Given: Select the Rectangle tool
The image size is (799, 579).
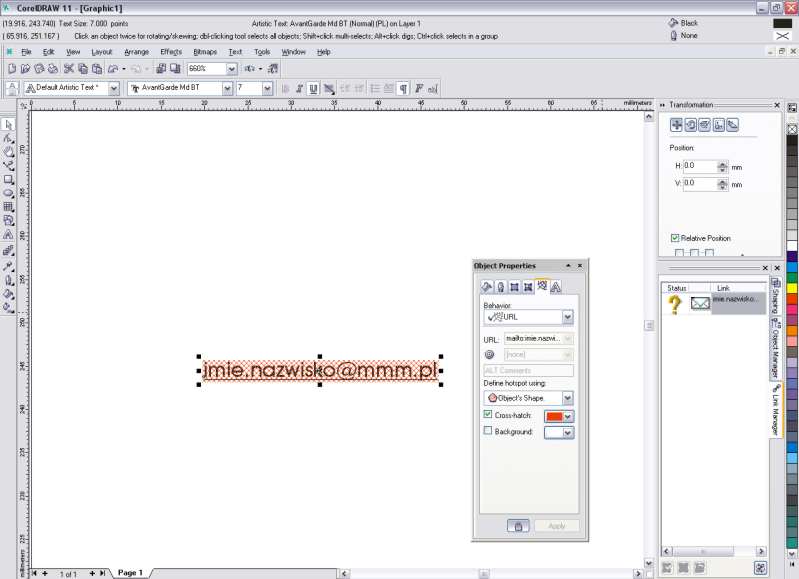Looking at the screenshot, I should click(8, 179).
